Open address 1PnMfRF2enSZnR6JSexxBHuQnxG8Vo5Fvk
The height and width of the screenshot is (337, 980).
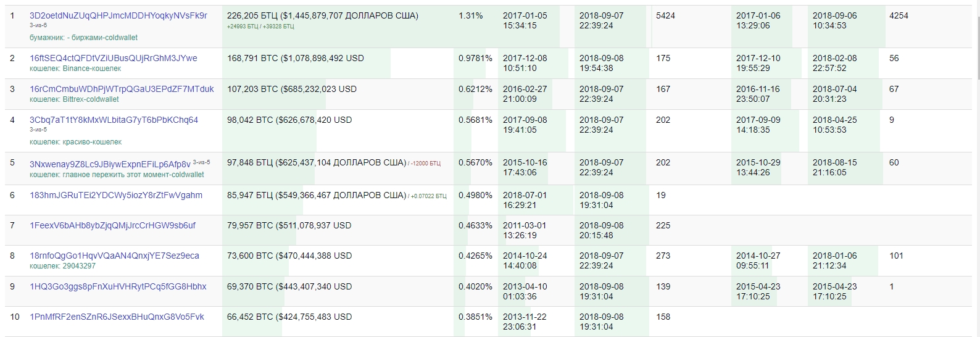pyautogui.click(x=117, y=317)
